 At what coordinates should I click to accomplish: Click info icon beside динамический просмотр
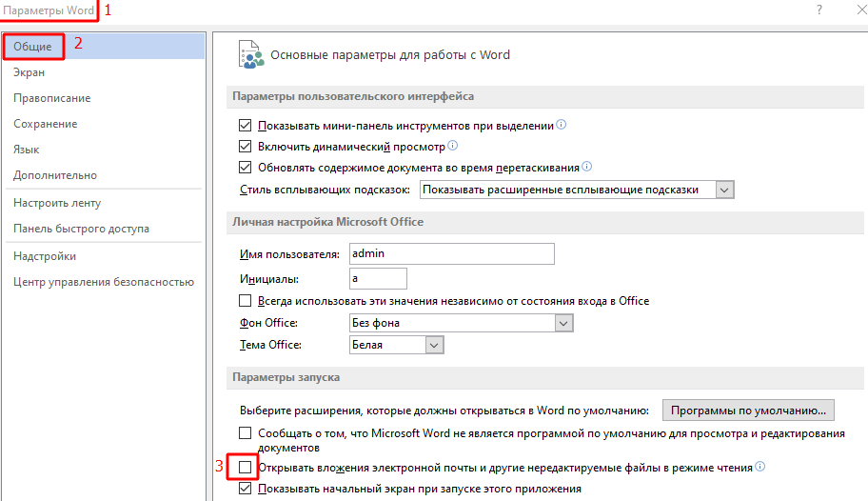452,146
